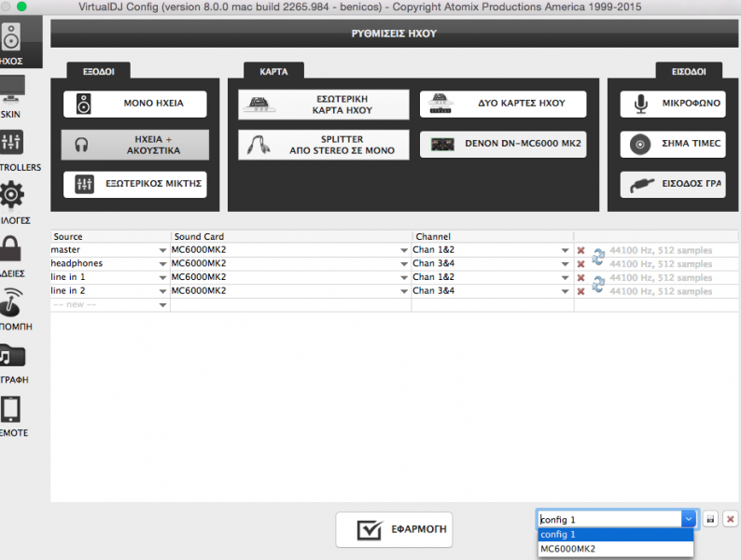
Task: Open the -- new -- source dropdown
Action: click(x=162, y=305)
